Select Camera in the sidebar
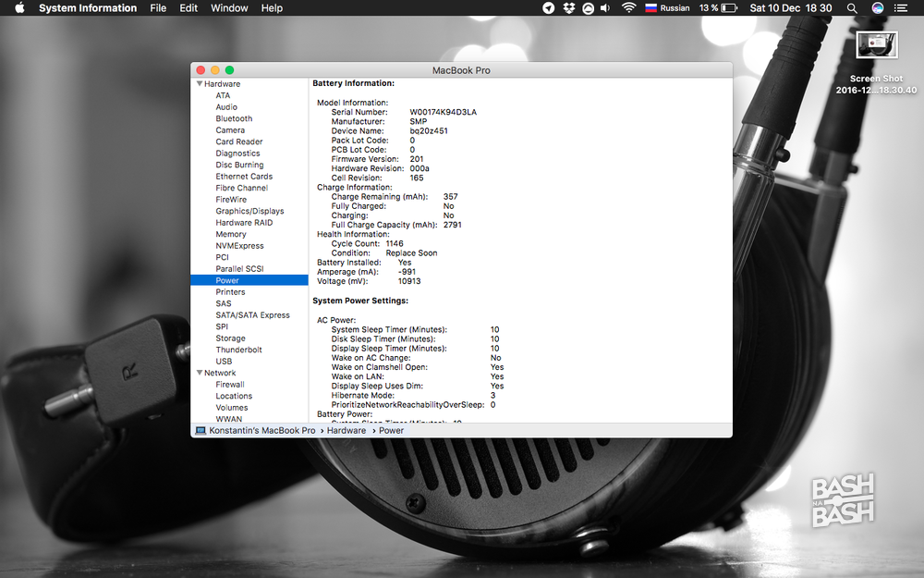Image resolution: width=924 pixels, height=578 pixels. [x=230, y=130]
